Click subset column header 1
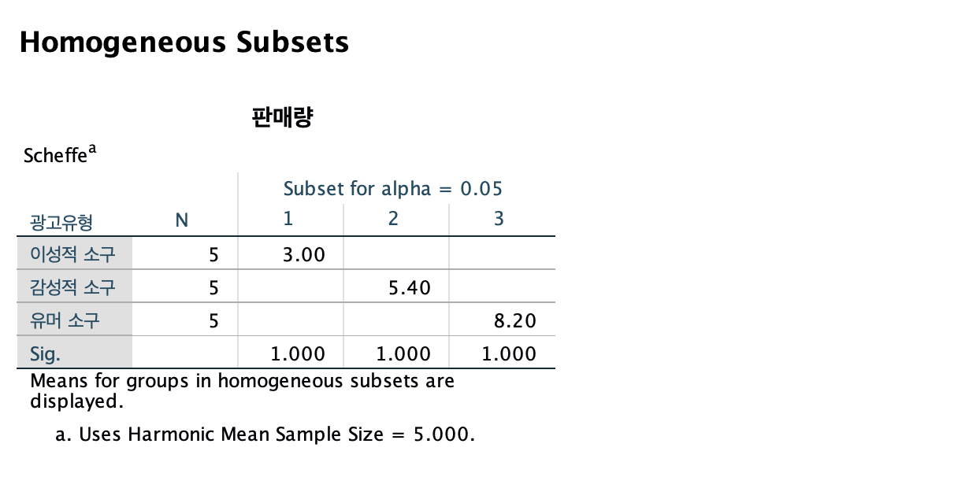 pos(288,220)
